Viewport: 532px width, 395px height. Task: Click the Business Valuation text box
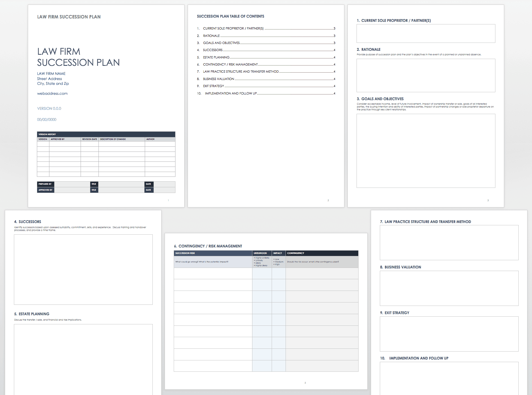(449, 288)
